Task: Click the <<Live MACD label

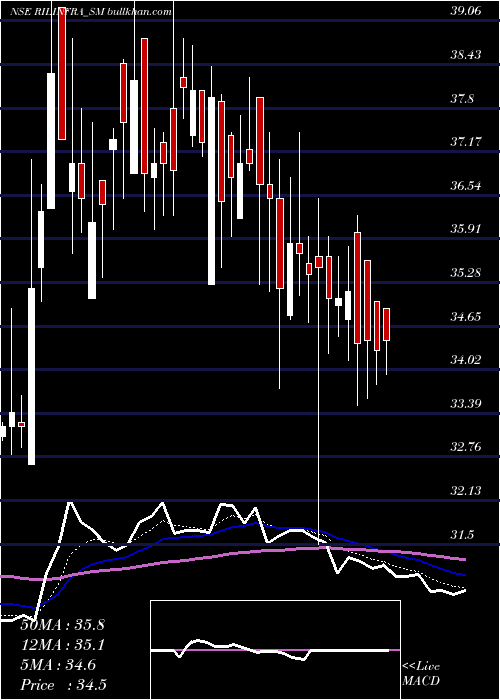Action: [421, 673]
